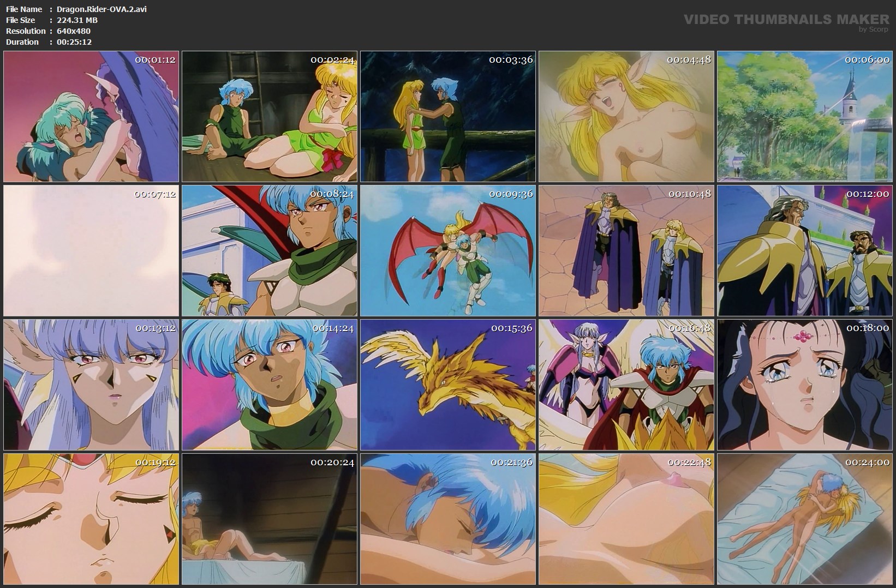Open the frame at 00:04:48
Image resolution: width=896 pixels, height=588 pixels.
(x=626, y=117)
